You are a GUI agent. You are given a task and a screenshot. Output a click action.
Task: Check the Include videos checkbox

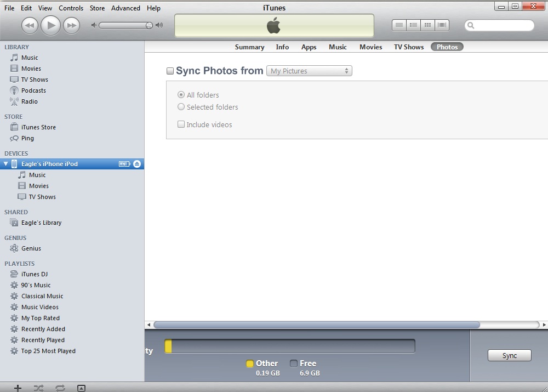pyautogui.click(x=181, y=124)
